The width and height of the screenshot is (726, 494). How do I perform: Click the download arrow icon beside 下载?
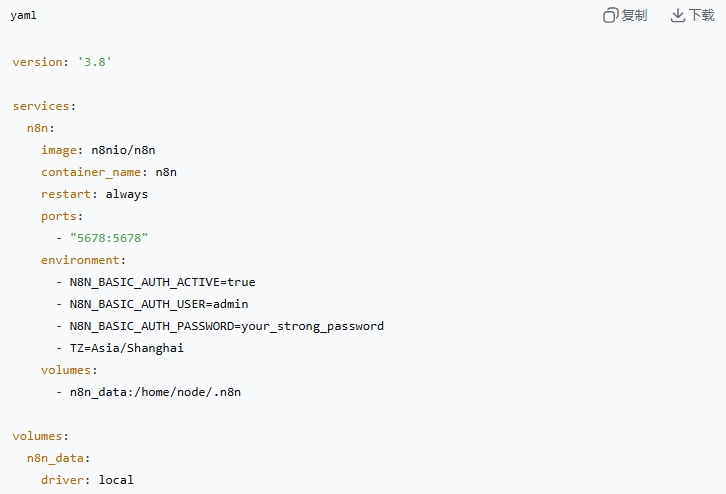pyautogui.click(x=677, y=15)
